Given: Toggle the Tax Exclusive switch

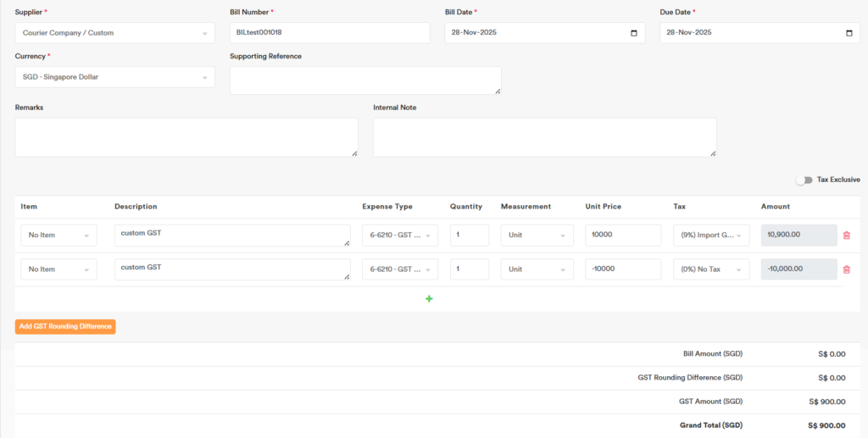Looking at the screenshot, I should pos(804,180).
